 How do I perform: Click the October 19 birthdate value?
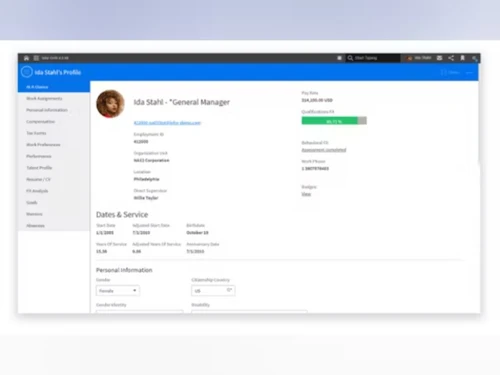click(x=197, y=233)
